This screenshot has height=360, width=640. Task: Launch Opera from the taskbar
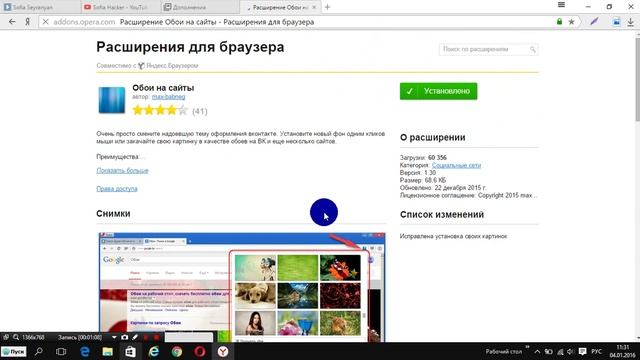tap(200, 351)
